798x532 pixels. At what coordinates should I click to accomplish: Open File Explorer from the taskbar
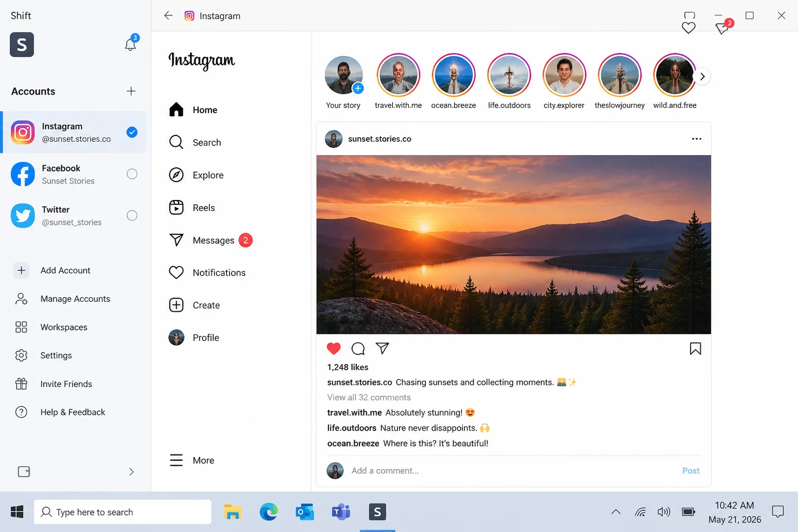pyautogui.click(x=233, y=512)
